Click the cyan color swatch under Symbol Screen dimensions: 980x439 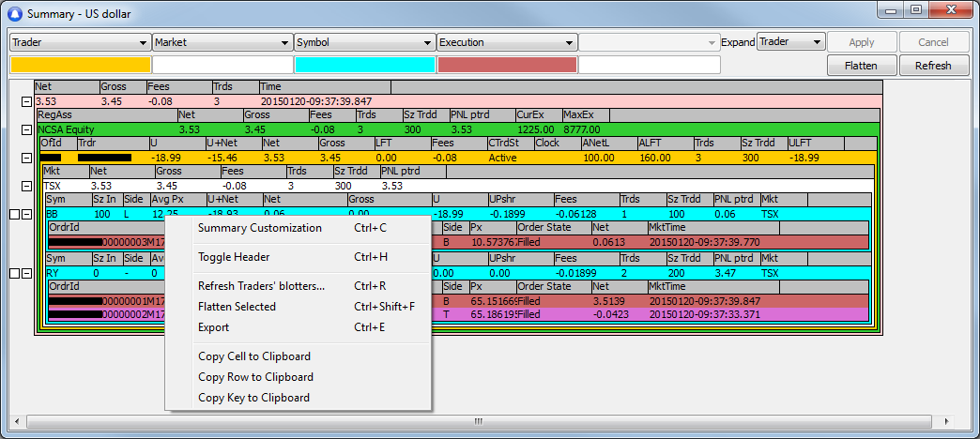[x=364, y=65]
